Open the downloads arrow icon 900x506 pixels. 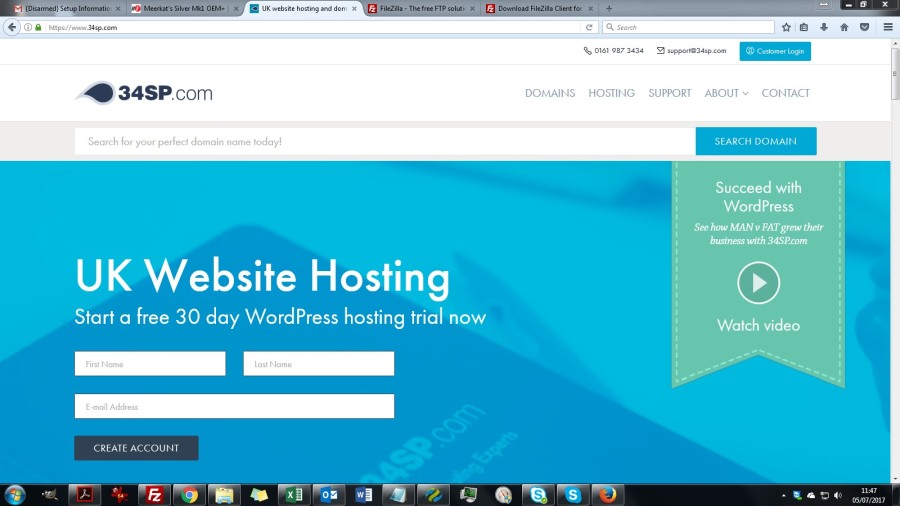tap(824, 27)
